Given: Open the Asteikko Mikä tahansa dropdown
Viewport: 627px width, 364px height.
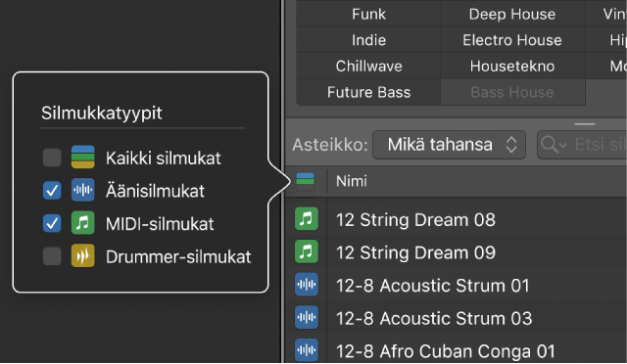Looking at the screenshot, I should tap(449, 145).
